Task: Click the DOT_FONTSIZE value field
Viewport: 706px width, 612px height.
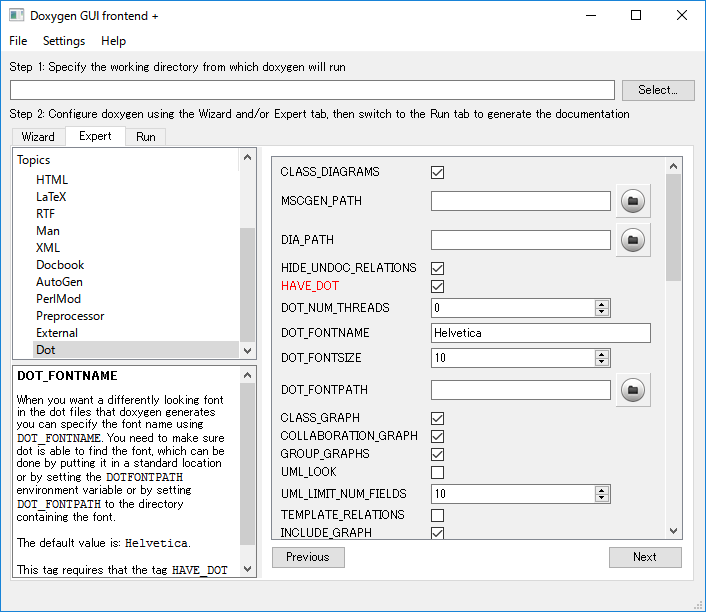Action: tap(512, 358)
